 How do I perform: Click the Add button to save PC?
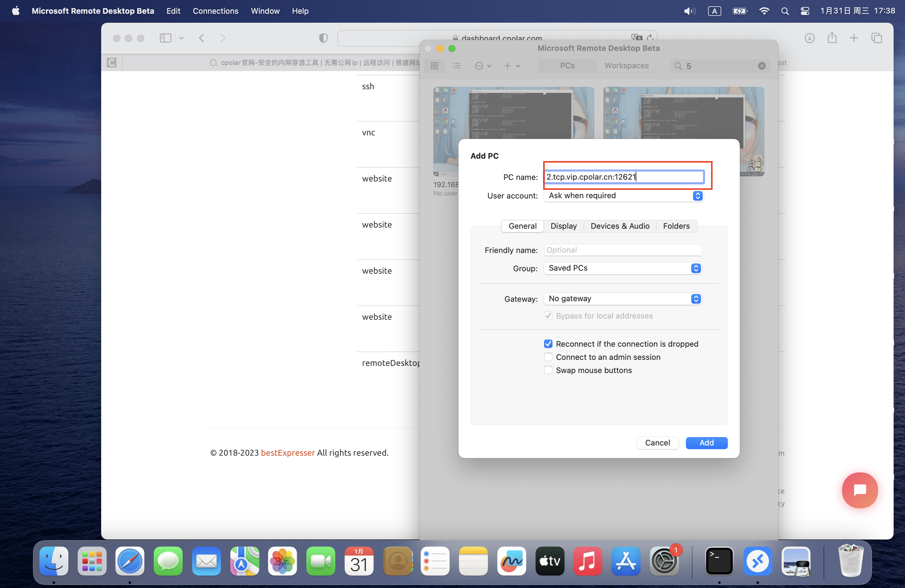[707, 442]
